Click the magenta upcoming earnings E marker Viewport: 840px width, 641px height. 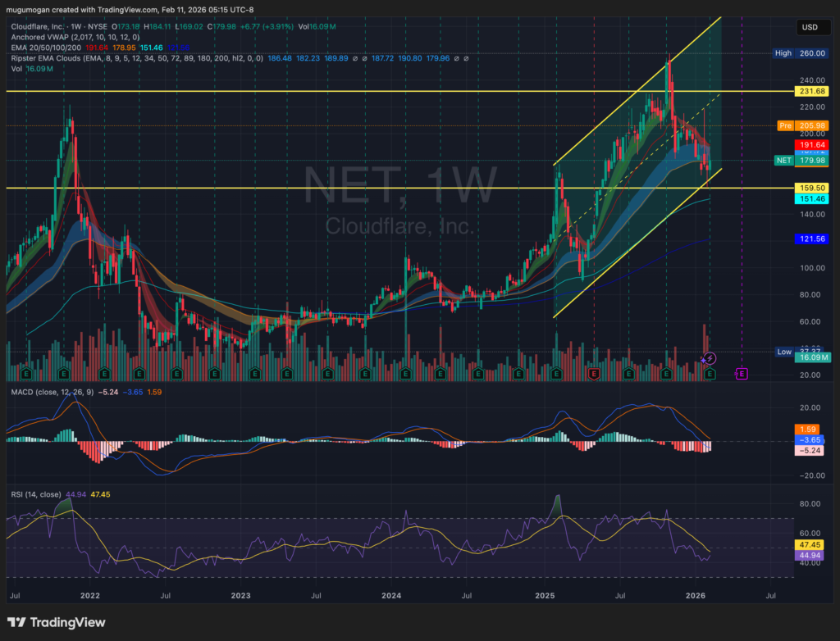click(742, 374)
